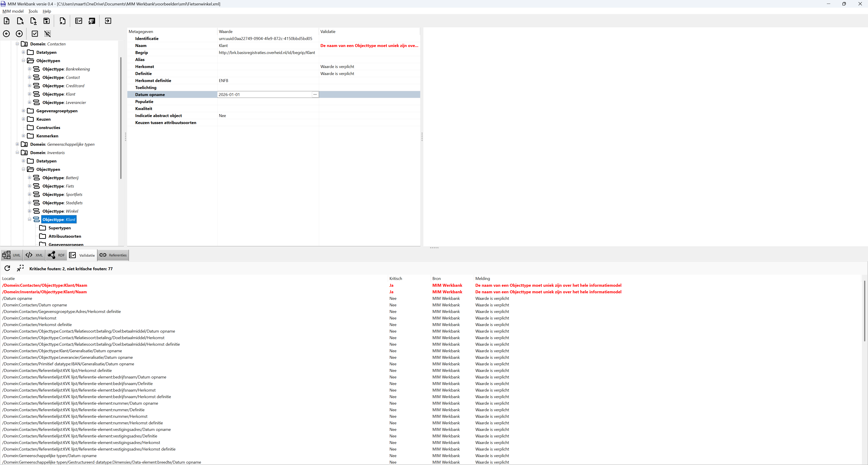
Task: Switch to the Referenties tab
Action: pyautogui.click(x=113, y=255)
